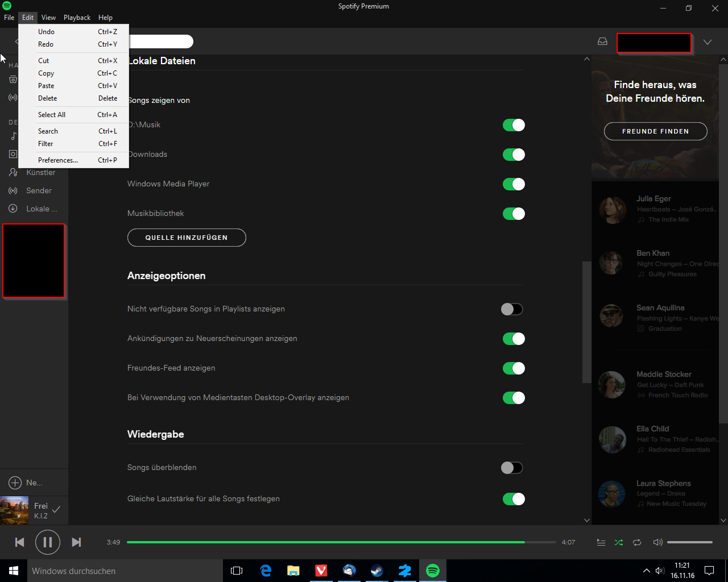This screenshot has width=728, height=582.
Task: Choose Select All from Edit menu
Action: (74, 115)
